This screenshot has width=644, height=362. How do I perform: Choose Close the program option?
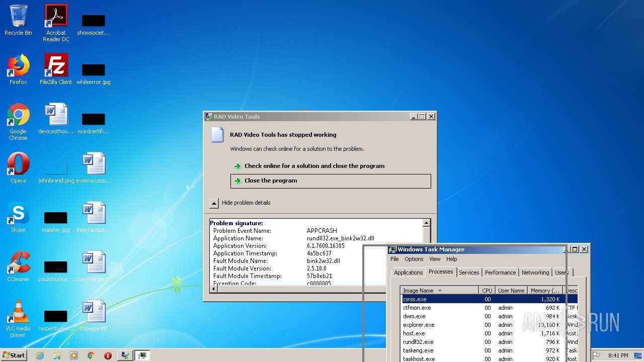(331, 181)
